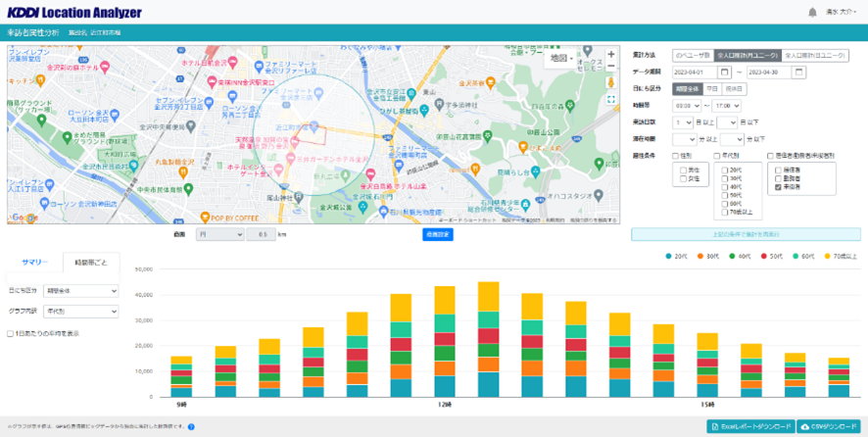
Task: Click 上記の条件で集計を再実行 button
Action: (746, 234)
